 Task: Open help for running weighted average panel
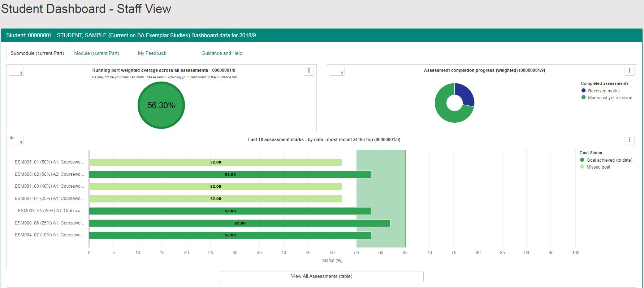pyautogui.click(x=21, y=73)
